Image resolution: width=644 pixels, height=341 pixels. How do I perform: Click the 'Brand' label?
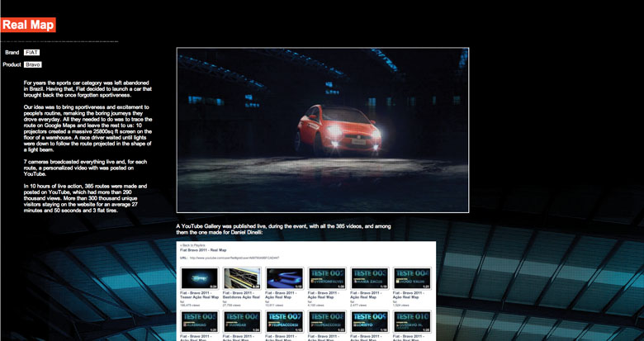click(12, 53)
